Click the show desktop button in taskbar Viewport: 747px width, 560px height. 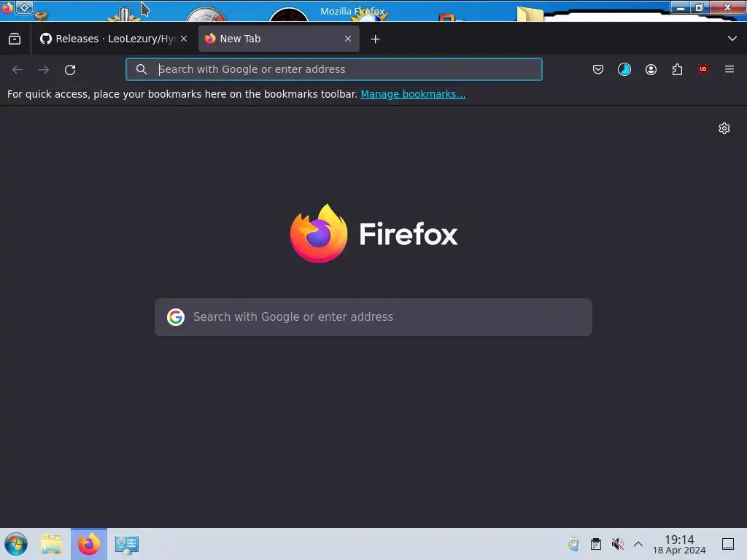[x=728, y=544]
